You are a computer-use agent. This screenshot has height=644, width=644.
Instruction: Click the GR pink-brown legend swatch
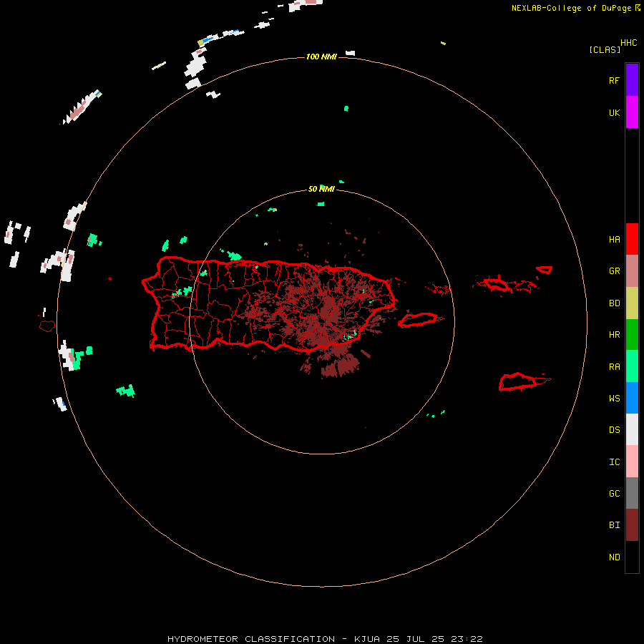point(632,270)
